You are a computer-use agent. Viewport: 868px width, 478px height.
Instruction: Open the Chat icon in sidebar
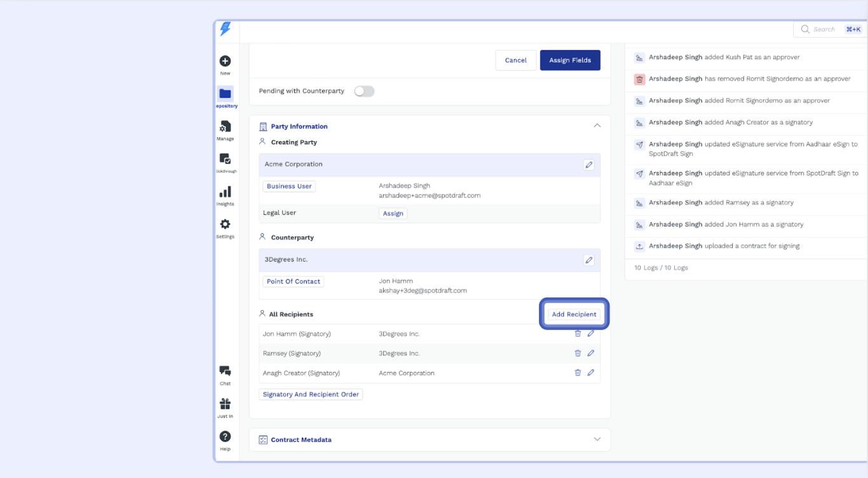[225, 371]
